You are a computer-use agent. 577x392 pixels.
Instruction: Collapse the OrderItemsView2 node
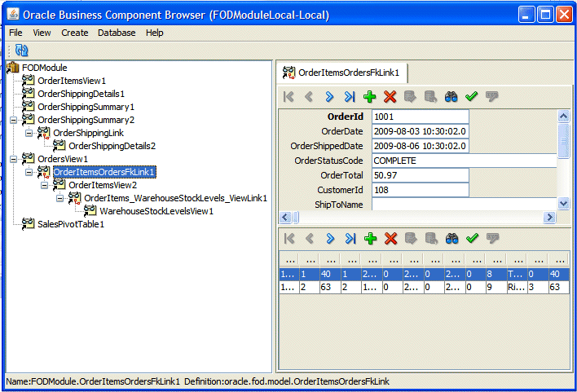(44, 185)
